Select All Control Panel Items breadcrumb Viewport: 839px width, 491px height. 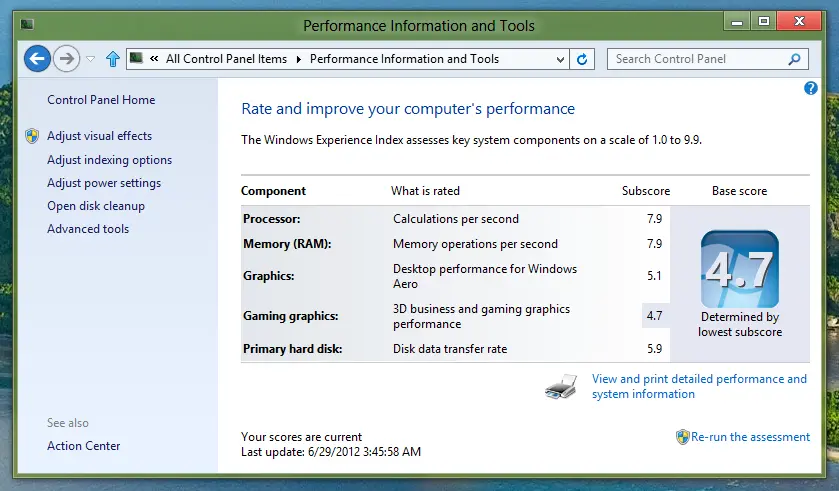click(x=226, y=59)
